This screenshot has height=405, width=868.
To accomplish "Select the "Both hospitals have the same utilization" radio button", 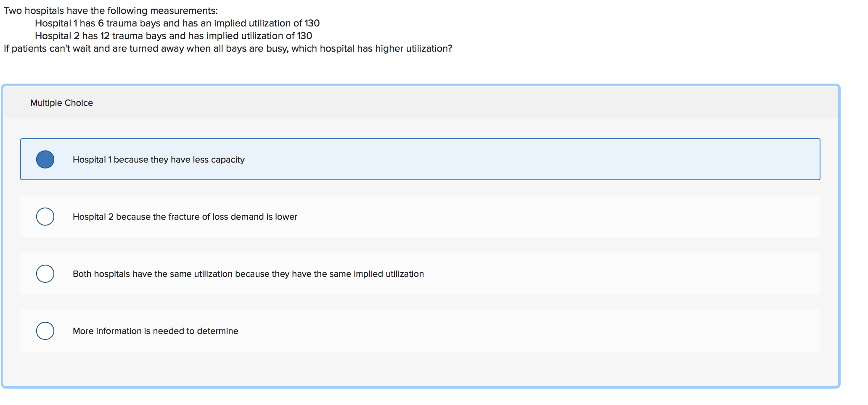I will [x=45, y=274].
